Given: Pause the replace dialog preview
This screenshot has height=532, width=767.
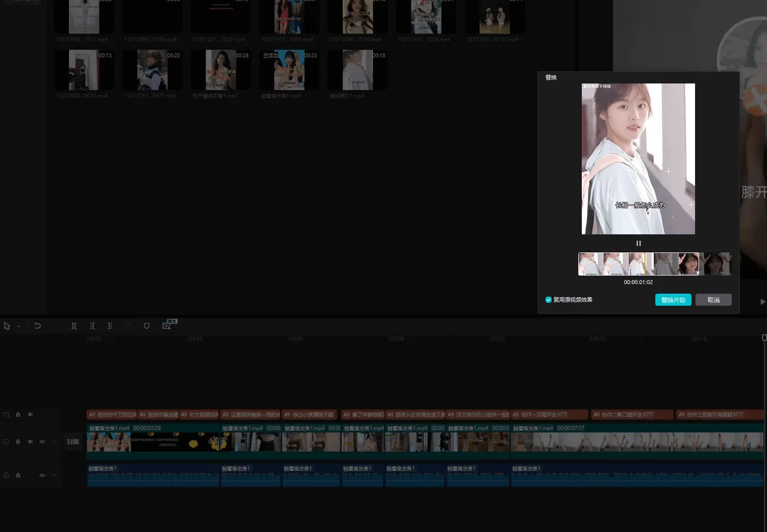Looking at the screenshot, I should click(x=638, y=243).
